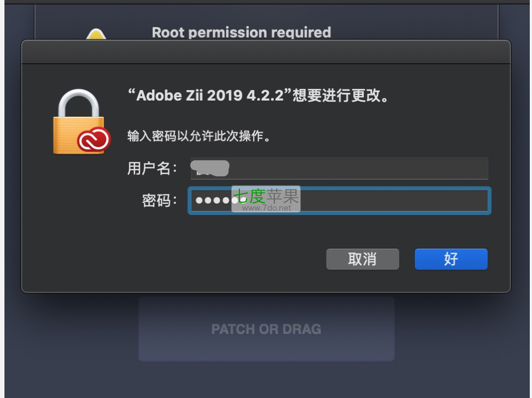
Task: Select the Adobe Creative Cloud logo on the lock
Action: pos(93,140)
